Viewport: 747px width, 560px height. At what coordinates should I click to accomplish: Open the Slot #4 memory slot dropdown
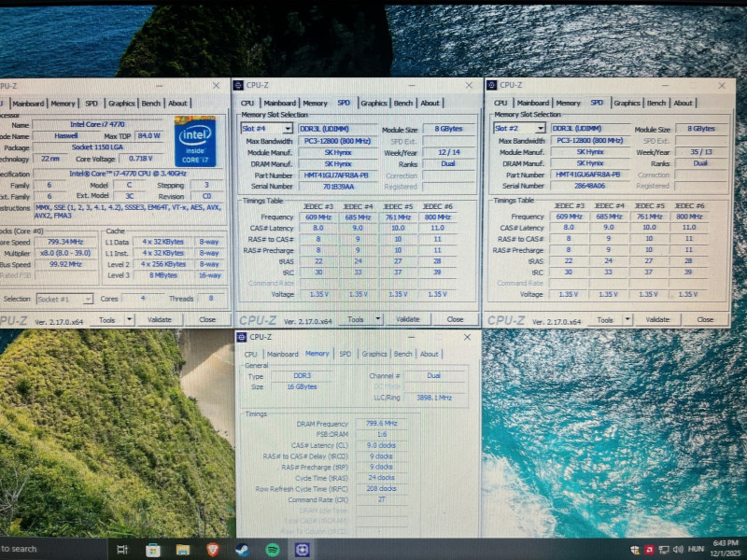pos(288,129)
